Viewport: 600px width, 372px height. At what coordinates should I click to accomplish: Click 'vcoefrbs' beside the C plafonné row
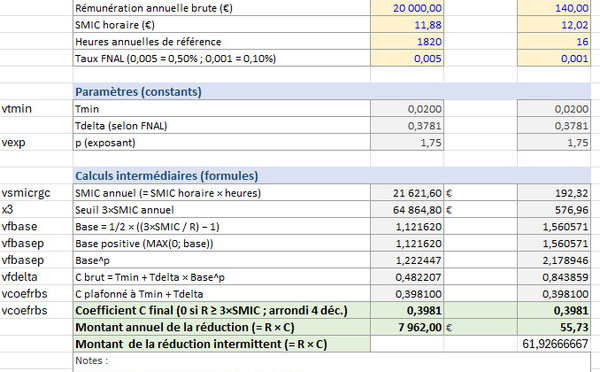click(36, 294)
